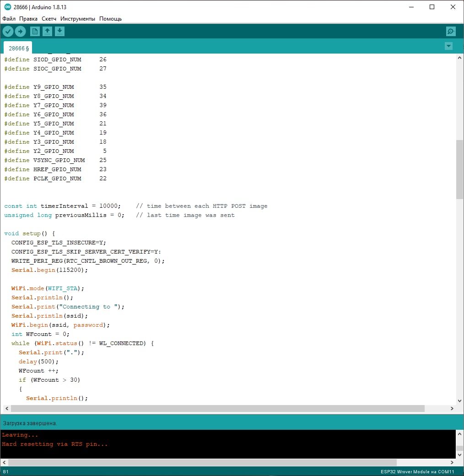Create a new sketch with New icon

[x=35, y=31]
